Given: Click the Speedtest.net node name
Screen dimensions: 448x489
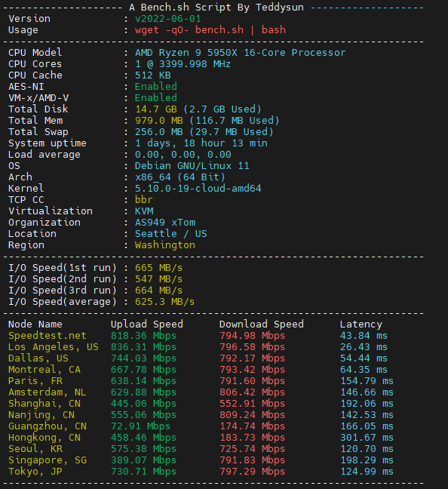Looking at the screenshot, I should (x=48, y=336).
